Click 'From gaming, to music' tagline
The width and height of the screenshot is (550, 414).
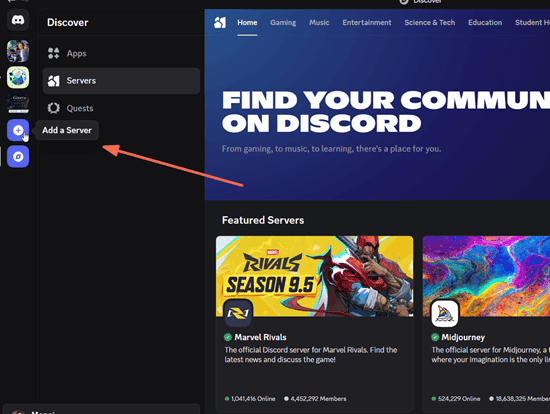[x=331, y=149]
